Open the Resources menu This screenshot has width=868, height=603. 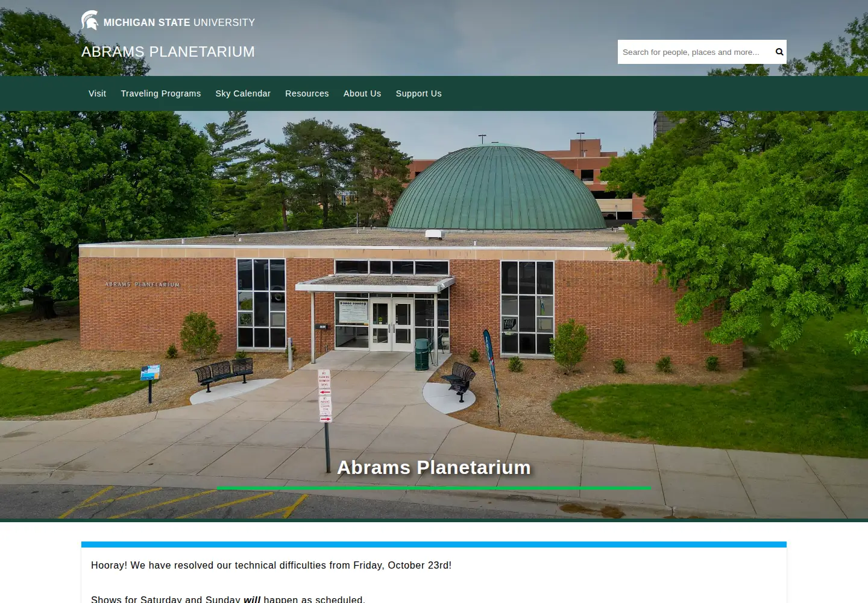307,93
